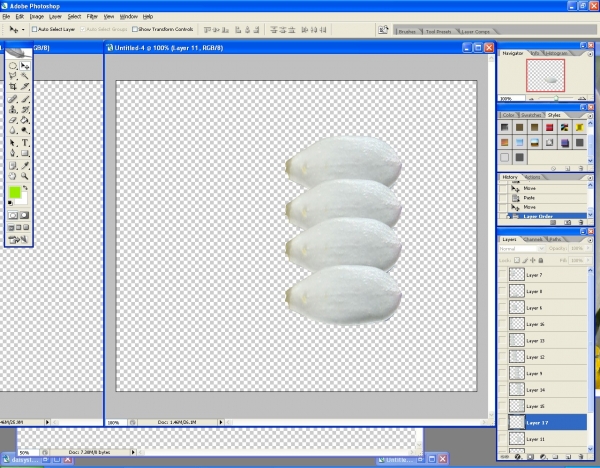Select the Move tool in the toolbox

(x=24, y=66)
